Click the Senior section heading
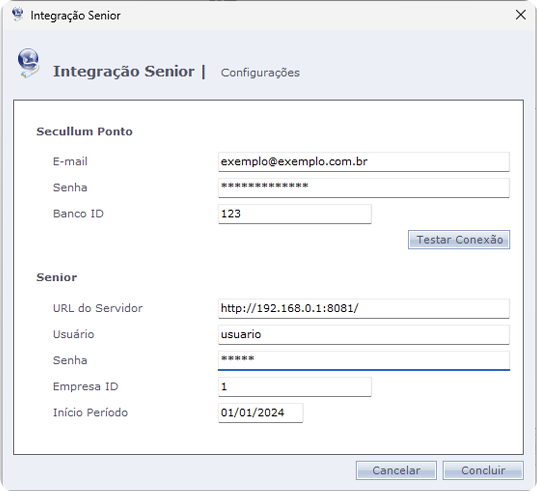Viewport: 538px width, 492px height. [x=57, y=277]
